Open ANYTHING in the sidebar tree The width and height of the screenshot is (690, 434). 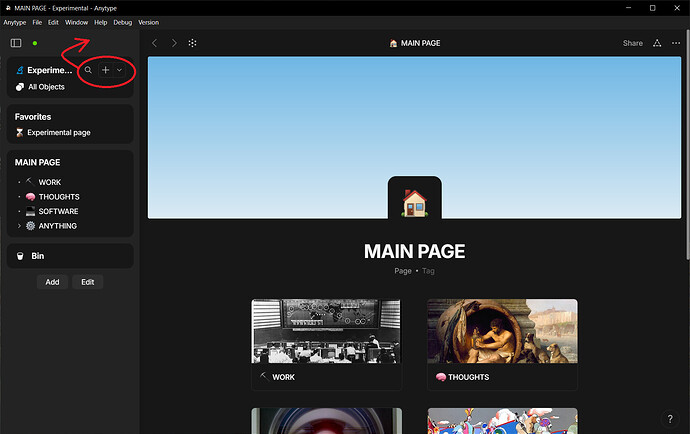coord(58,226)
